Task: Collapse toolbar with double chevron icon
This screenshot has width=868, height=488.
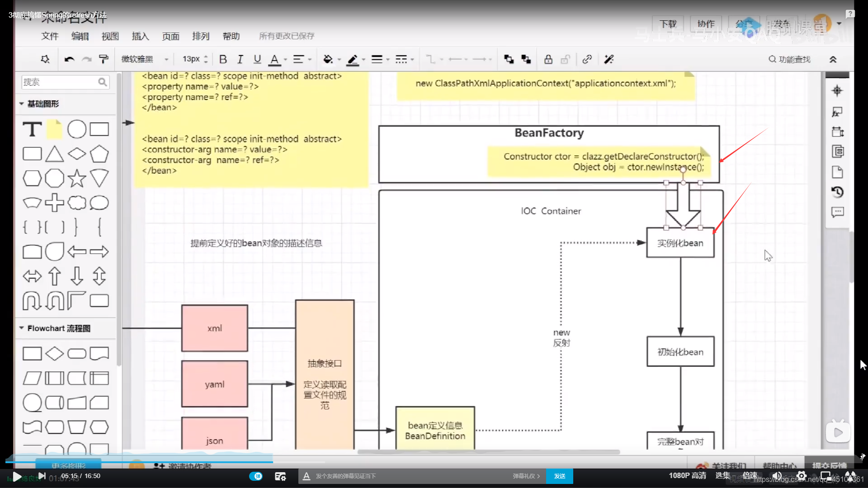Action: tap(833, 59)
